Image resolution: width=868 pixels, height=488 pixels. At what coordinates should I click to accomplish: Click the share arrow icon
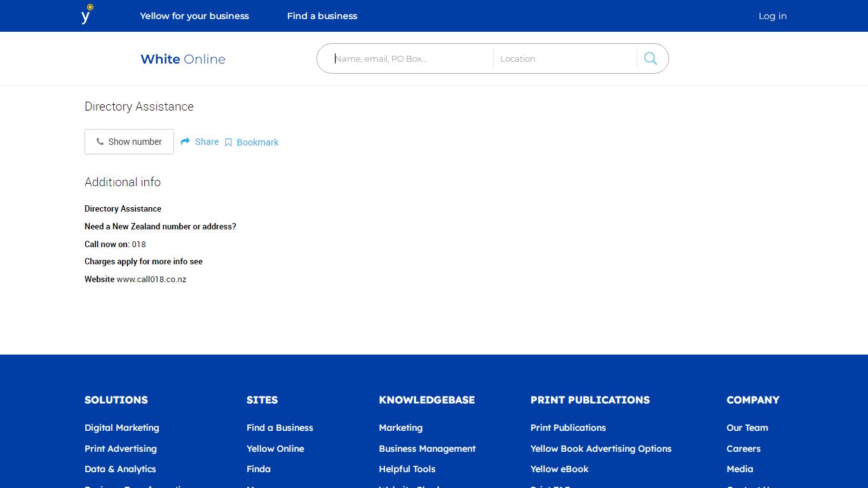pos(185,142)
